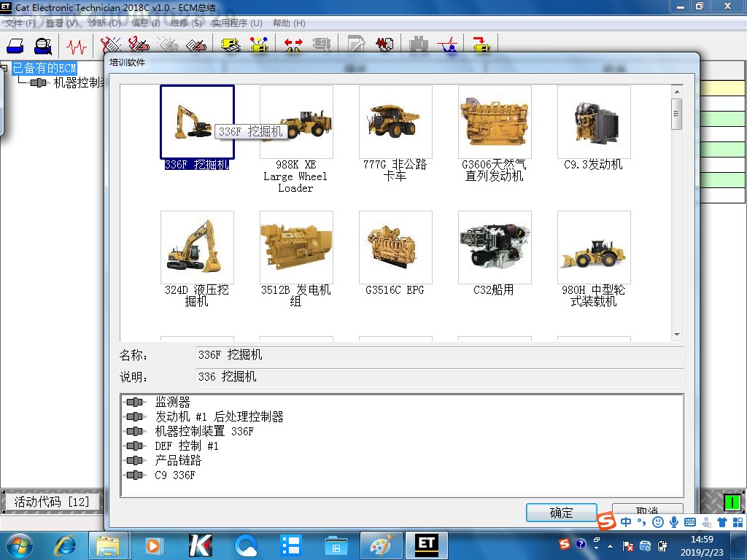The width and height of the screenshot is (747, 560).
Task: Show hidden tray icons arrow
Action: [611, 545]
